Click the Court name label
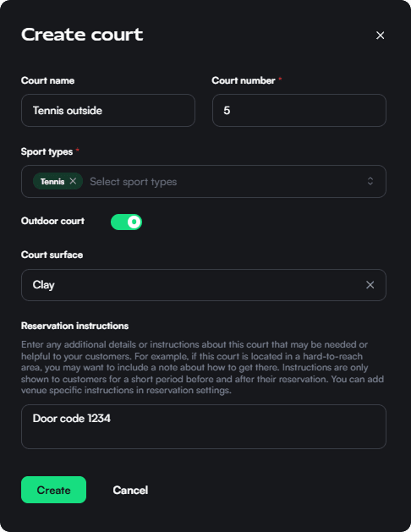411x532 pixels. pos(48,80)
